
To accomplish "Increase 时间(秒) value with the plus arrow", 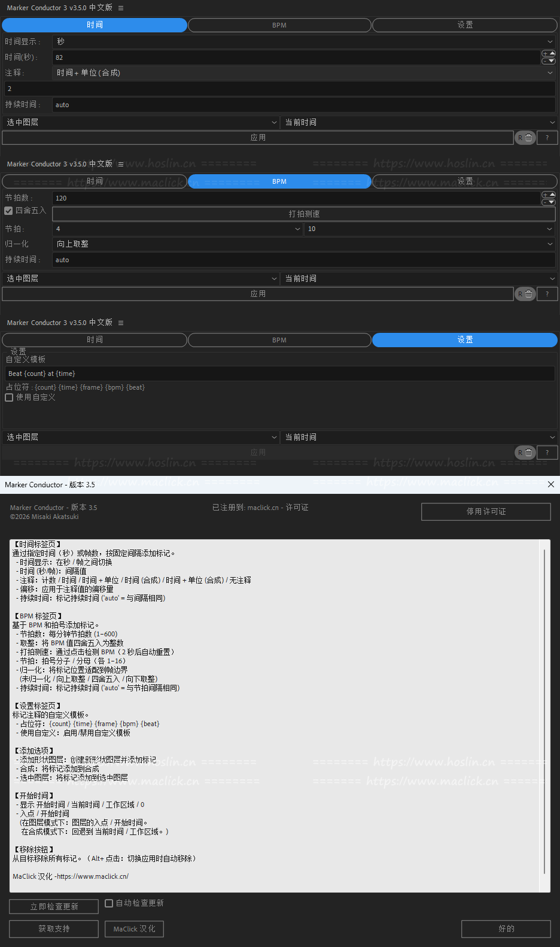I will (x=548, y=54).
